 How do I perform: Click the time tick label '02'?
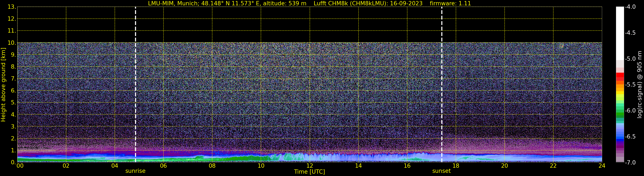click(x=66, y=166)
